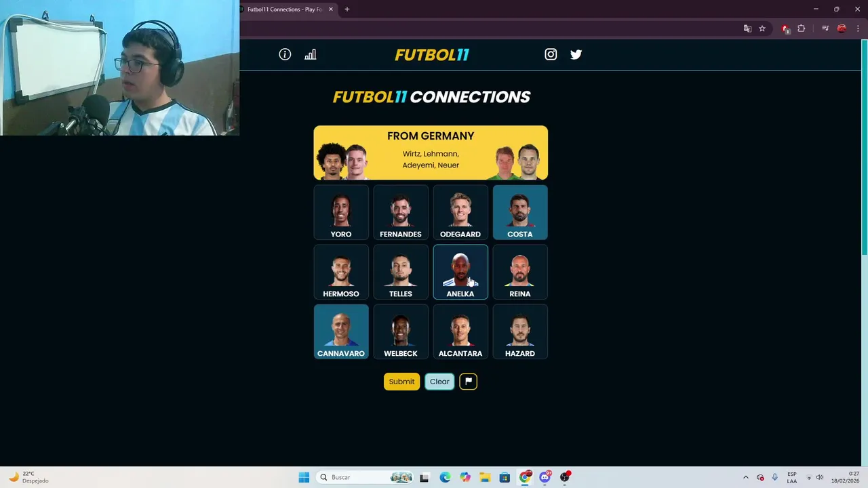Open the volume speaker tray icon
Image resolution: width=868 pixels, height=488 pixels.
pos(819,477)
